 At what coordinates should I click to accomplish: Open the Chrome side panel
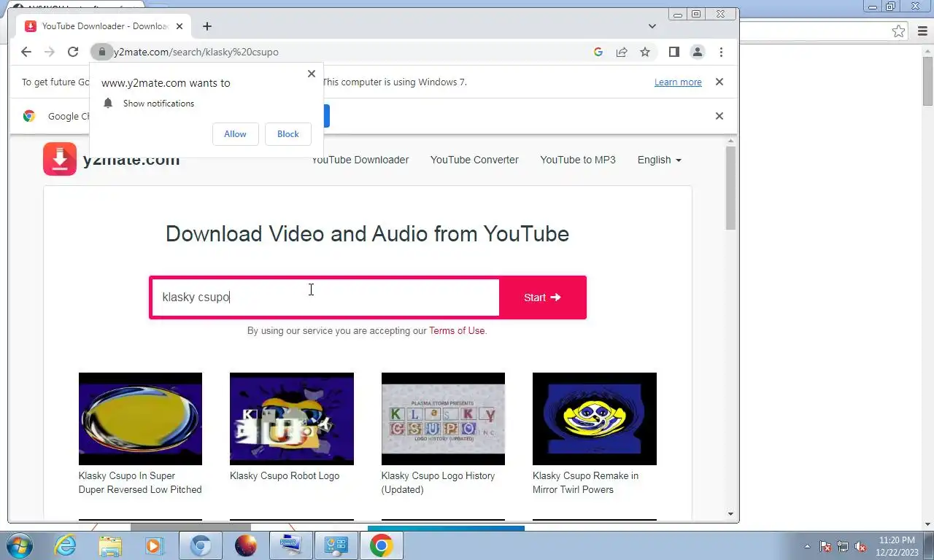(x=674, y=52)
